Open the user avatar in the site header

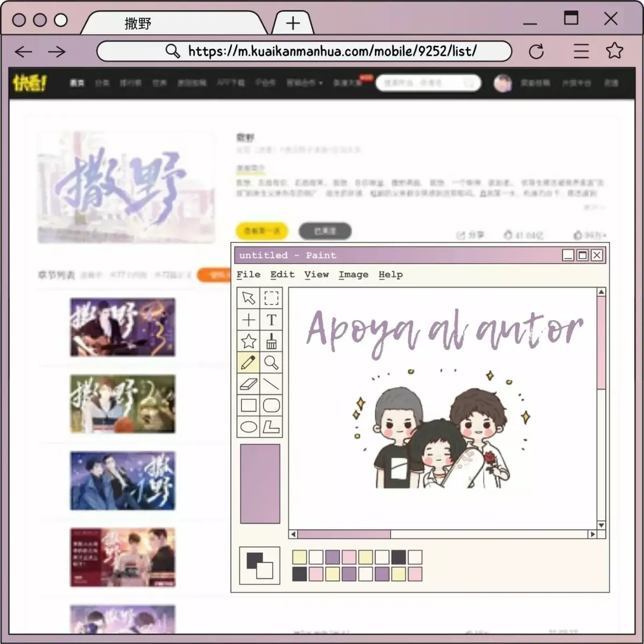[503, 83]
